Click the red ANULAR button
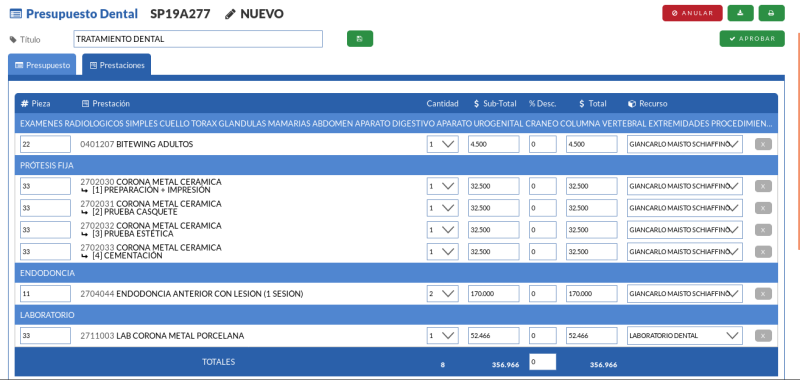This screenshot has width=800, height=380. (692, 13)
